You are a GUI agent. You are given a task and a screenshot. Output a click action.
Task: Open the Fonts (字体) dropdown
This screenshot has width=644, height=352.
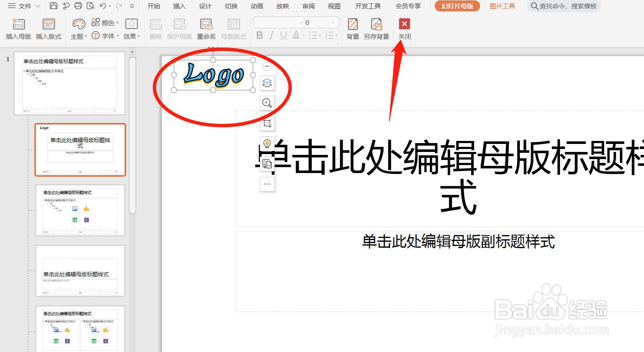pyautogui.click(x=106, y=36)
